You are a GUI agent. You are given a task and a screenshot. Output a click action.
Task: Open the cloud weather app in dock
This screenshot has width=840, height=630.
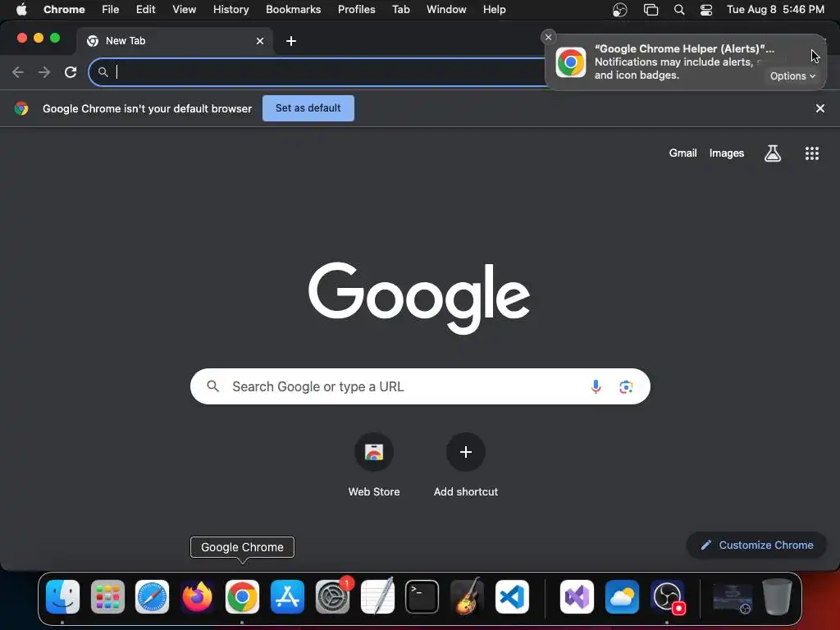[622, 596]
